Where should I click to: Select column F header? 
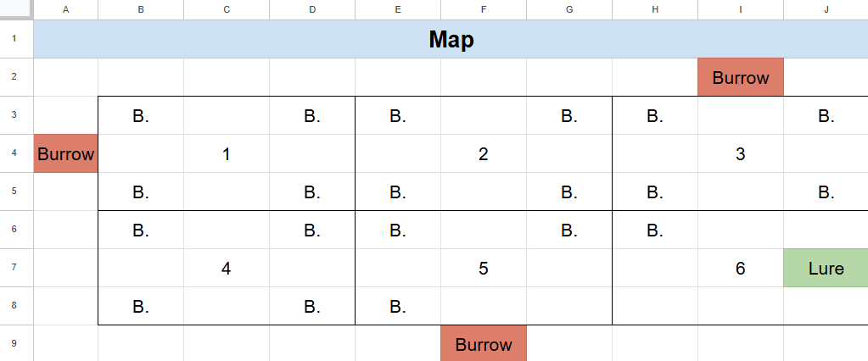[x=484, y=10]
